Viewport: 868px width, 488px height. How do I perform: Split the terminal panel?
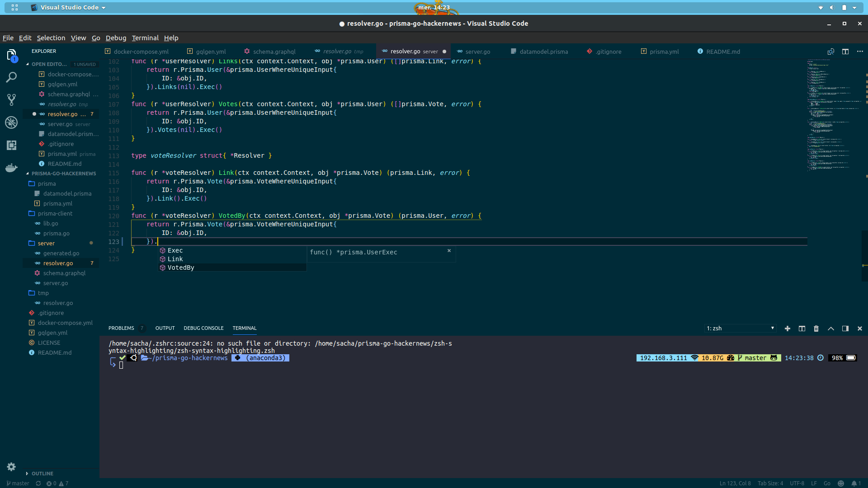point(802,328)
